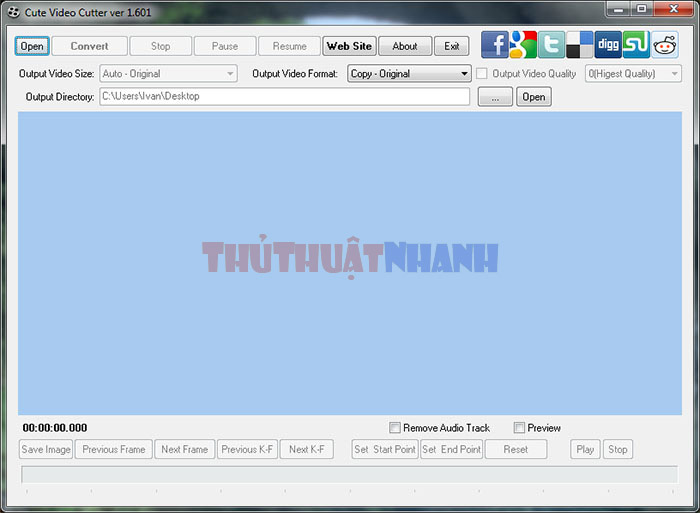Click the Convert button
700x513 pixels.
(x=89, y=46)
